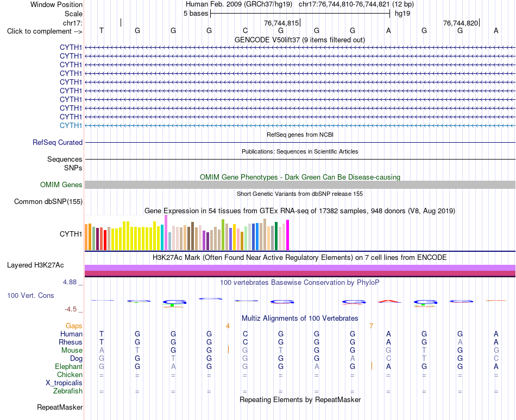
Task: Open the Common dbSNP(155) track label
Action: (48, 201)
